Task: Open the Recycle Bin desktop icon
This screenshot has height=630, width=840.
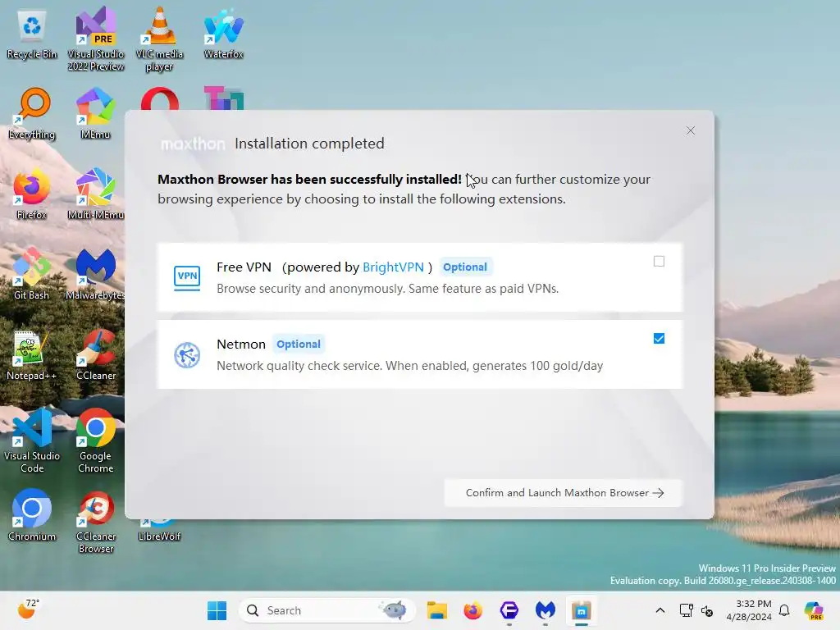Action: pyautogui.click(x=32, y=34)
